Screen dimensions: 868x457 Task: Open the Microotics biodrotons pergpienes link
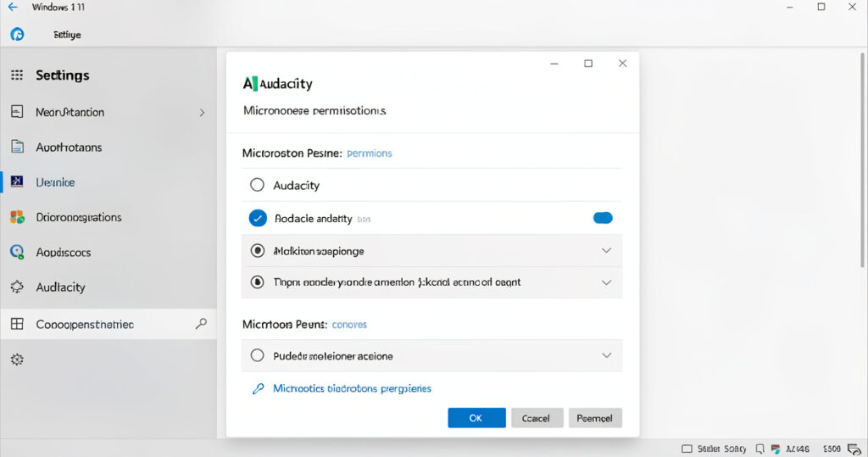click(x=352, y=388)
